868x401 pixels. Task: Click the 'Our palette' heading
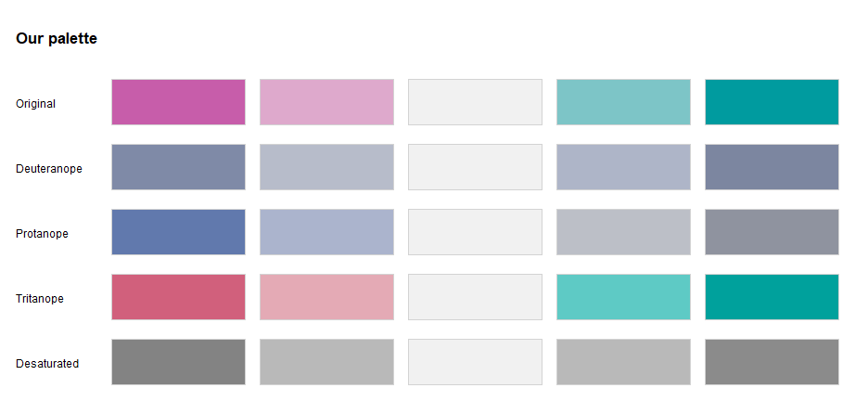(57, 39)
